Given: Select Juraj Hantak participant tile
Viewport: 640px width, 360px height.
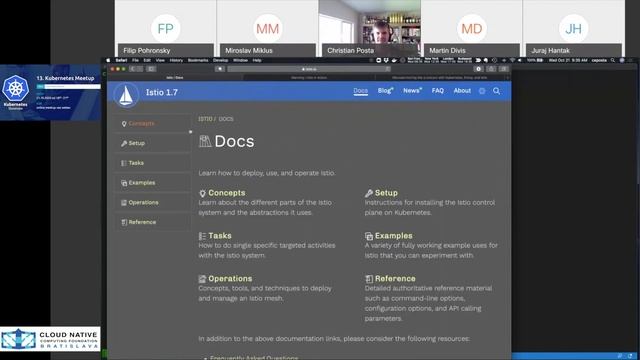Looking at the screenshot, I should point(573,29).
